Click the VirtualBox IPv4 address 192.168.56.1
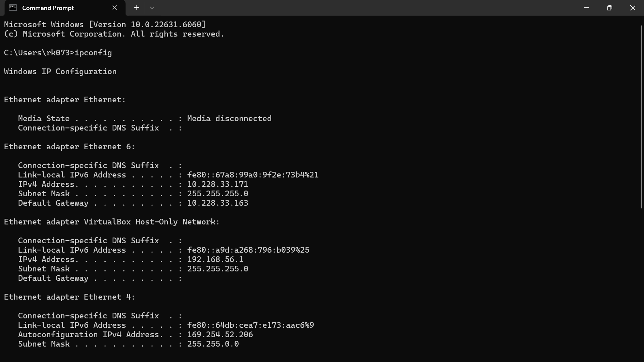 (x=215, y=259)
